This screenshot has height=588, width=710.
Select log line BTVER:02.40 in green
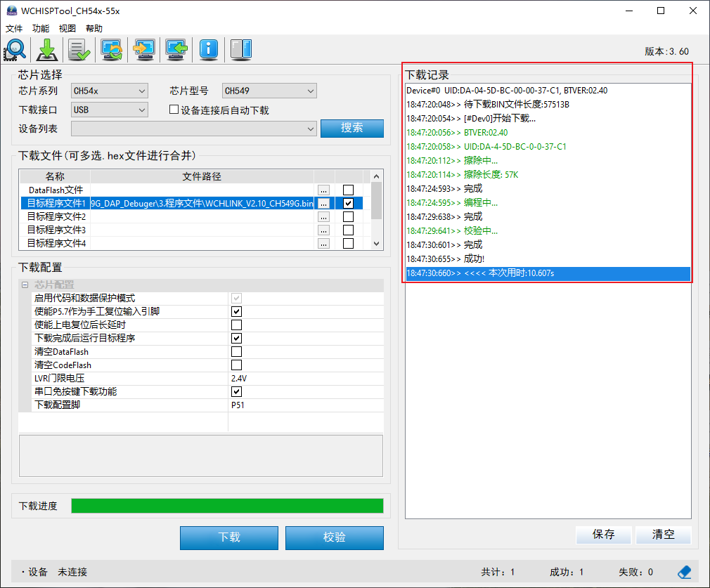(548, 133)
